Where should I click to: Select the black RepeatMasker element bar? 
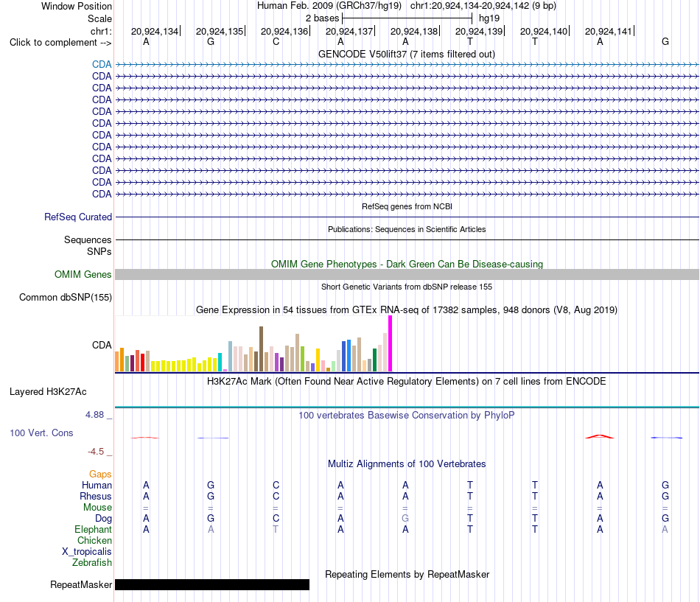coord(212,584)
